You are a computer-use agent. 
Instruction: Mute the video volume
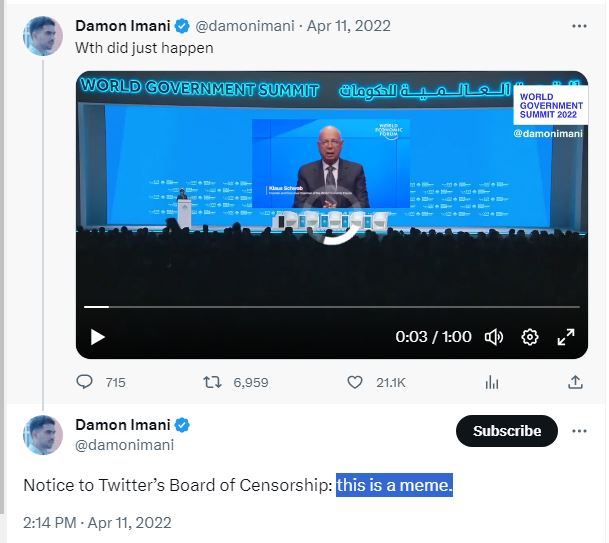pyautogui.click(x=493, y=337)
